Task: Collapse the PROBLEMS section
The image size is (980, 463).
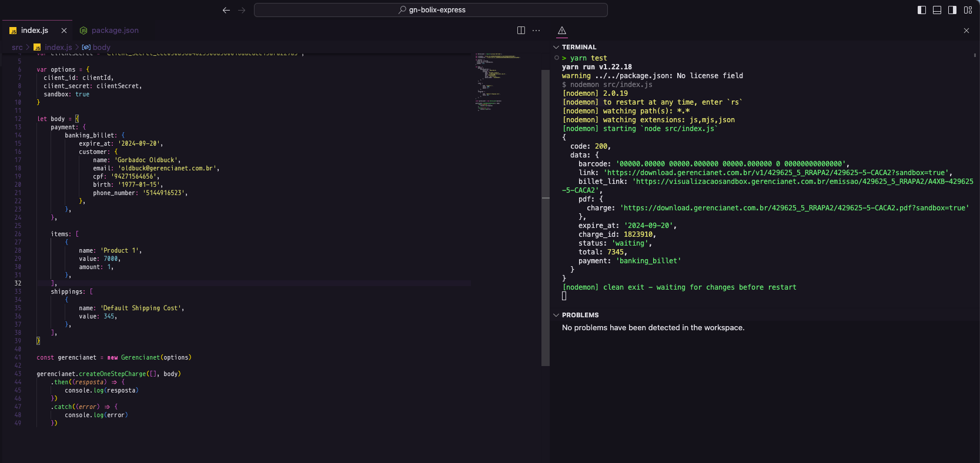Action: point(556,315)
